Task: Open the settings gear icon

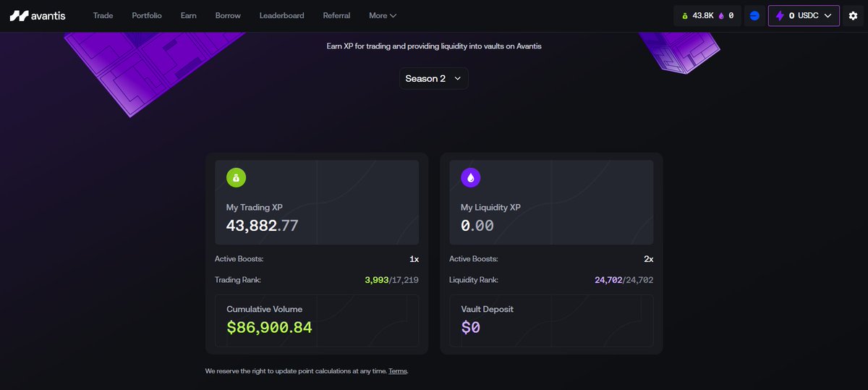Action: click(853, 16)
